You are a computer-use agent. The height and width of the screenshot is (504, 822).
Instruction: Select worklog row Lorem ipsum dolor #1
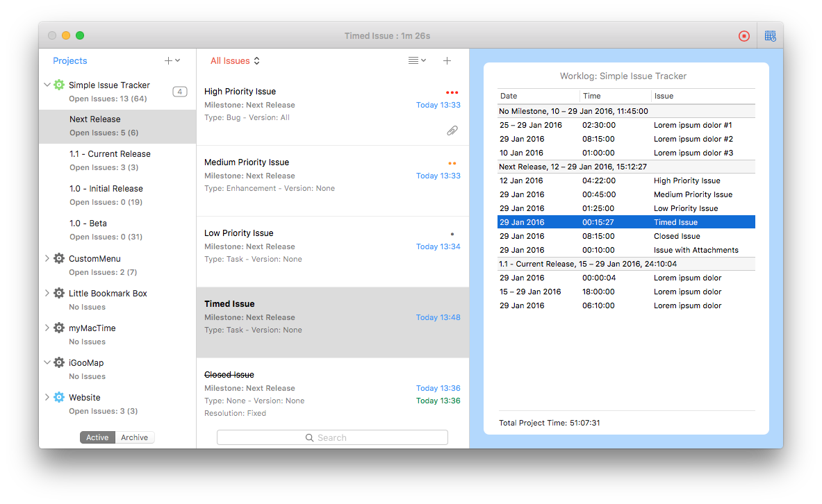point(626,125)
